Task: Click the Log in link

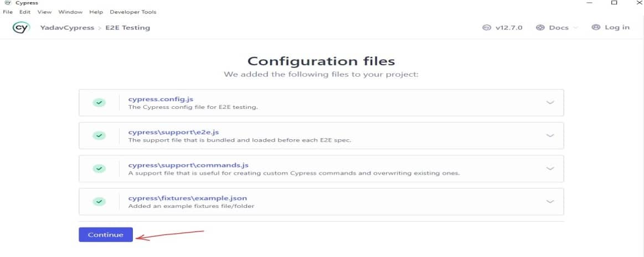Action: pyautogui.click(x=611, y=28)
